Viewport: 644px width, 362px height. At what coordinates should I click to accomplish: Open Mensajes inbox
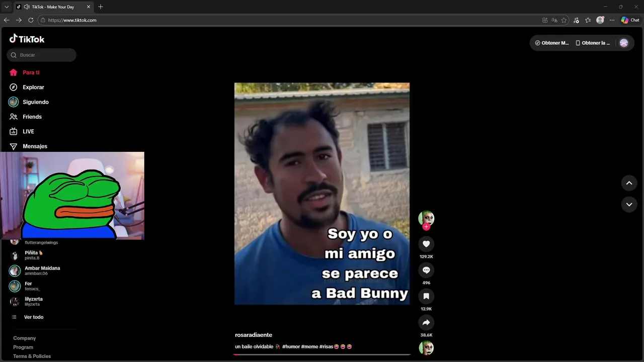tap(35, 146)
